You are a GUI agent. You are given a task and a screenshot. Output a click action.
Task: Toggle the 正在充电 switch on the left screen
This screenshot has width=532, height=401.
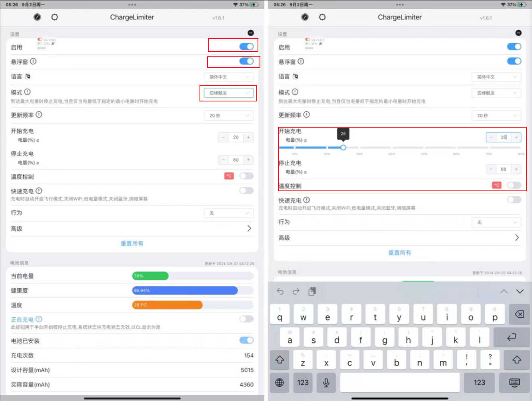pyautogui.click(x=246, y=319)
